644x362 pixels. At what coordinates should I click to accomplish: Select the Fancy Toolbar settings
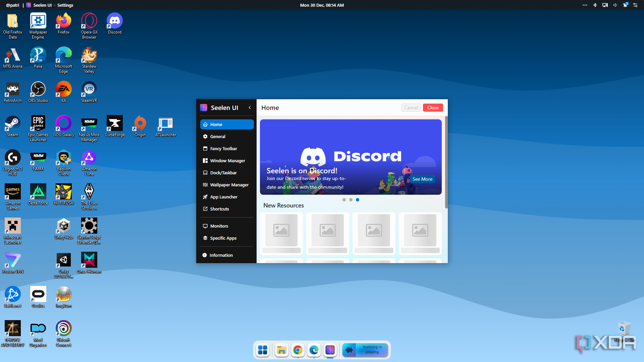click(223, 148)
